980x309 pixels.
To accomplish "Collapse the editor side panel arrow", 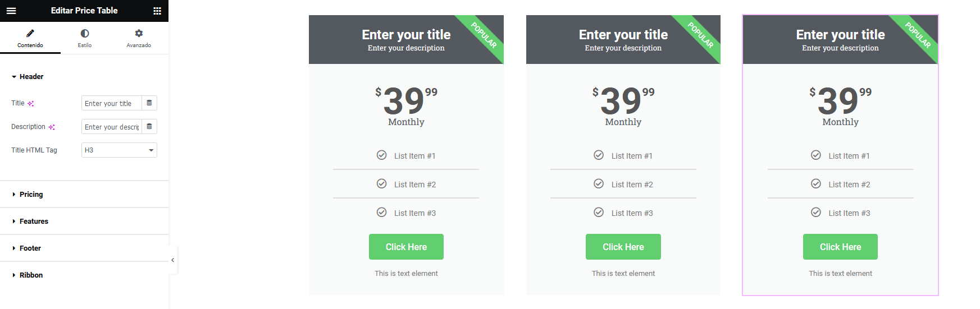I will tap(172, 260).
